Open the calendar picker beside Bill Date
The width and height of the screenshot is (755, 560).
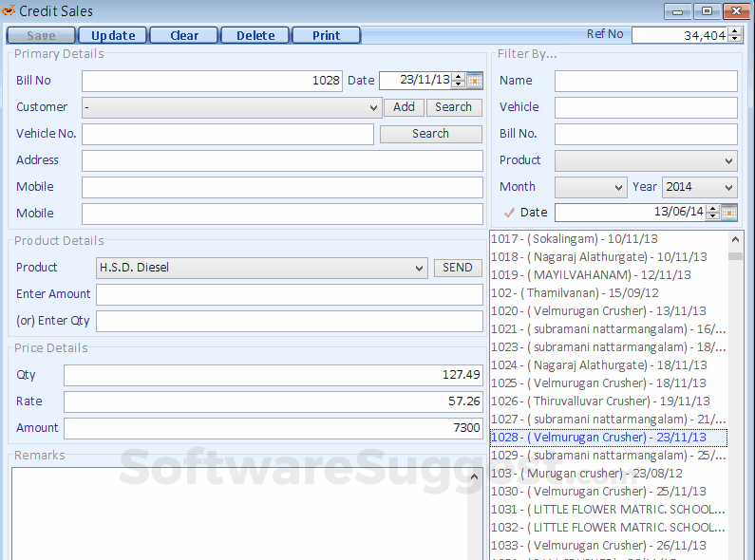click(x=475, y=81)
